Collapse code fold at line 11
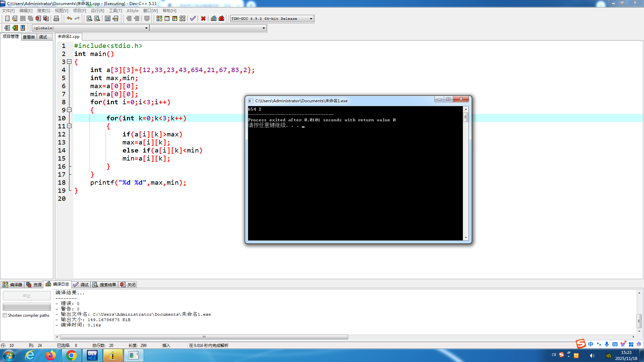644x362 pixels. pos(69,126)
